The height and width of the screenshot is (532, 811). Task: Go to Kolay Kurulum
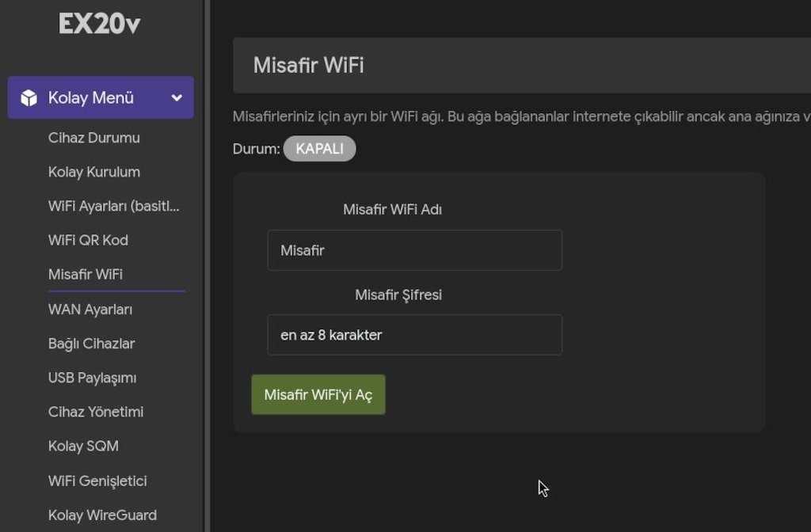click(94, 172)
